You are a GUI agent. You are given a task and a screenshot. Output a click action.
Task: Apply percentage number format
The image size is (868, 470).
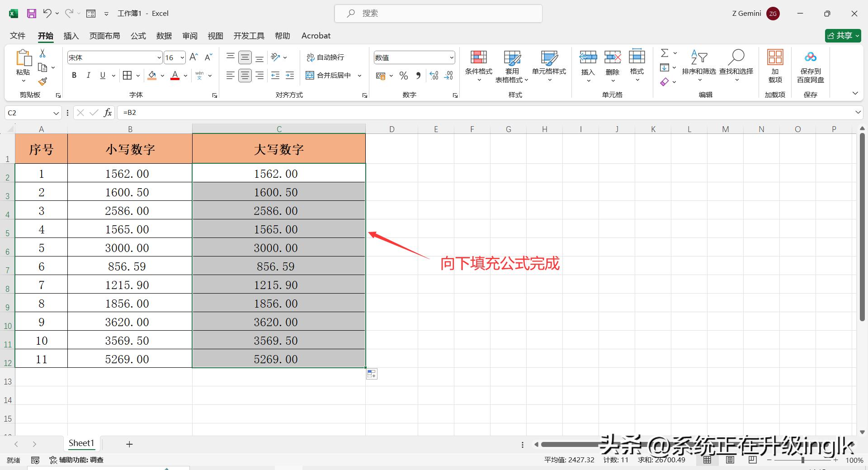[x=403, y=75]
